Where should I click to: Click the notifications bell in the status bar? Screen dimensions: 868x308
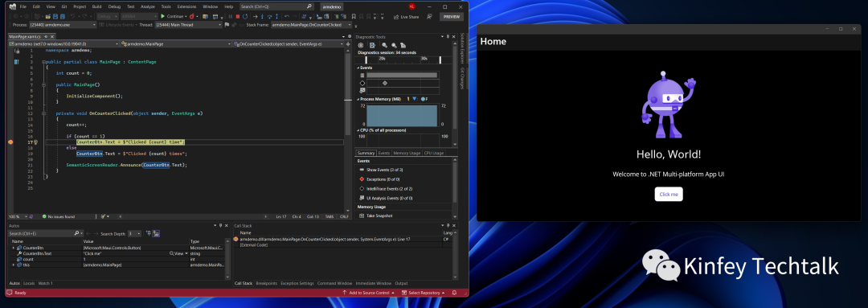pos(454,293)
